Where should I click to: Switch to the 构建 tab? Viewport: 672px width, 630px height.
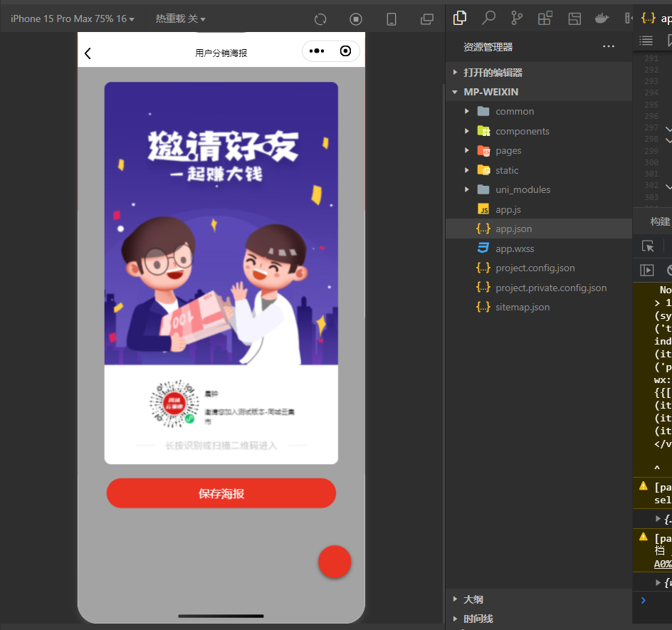pyautogui.click(x=660, y=221)
